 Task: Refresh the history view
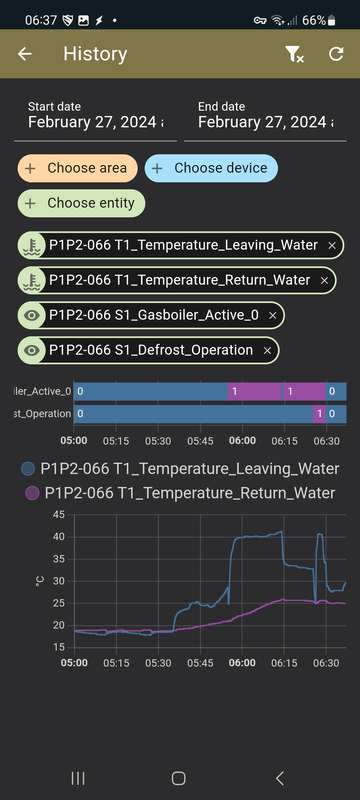click(x=336, y=54)
